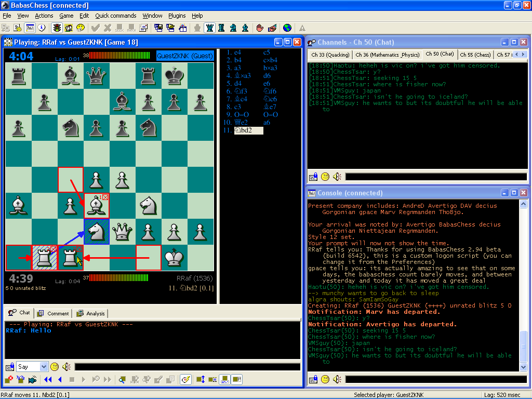Select move 10. Qe2 in the move list
This screenshot has width=532, height=399.
tap(241, 123)
